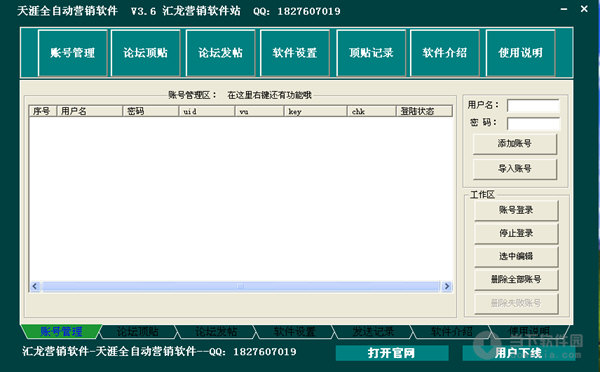The width and height of the screenshot is (600, 372).
Task: Switch to the bottom 账号管理 tab
Action: point(61,331)
